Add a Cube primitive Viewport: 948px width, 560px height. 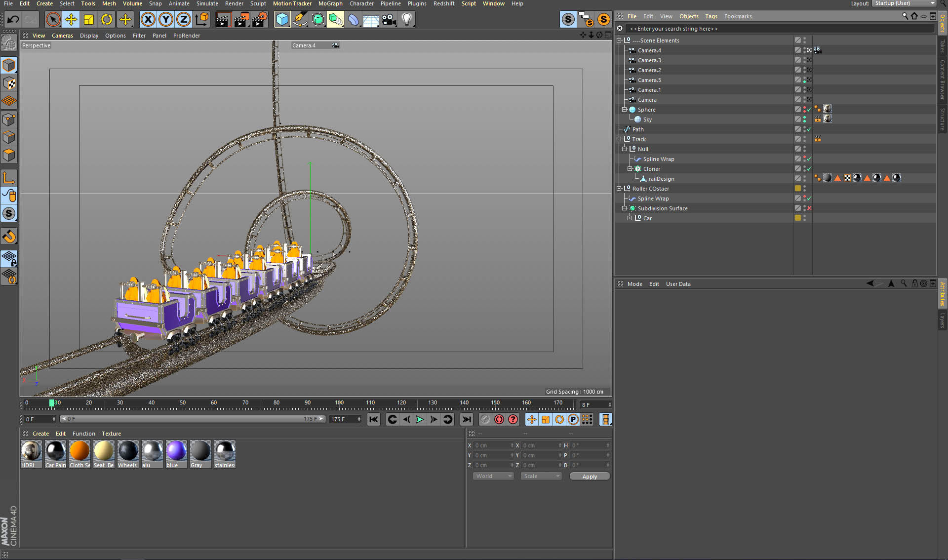pos(282,20)
